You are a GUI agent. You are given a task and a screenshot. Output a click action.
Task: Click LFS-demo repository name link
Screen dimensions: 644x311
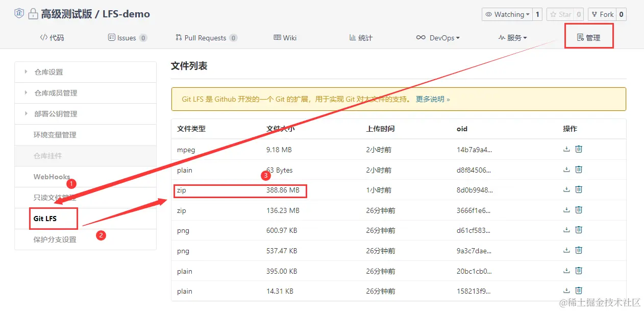(x=127, y=14)
